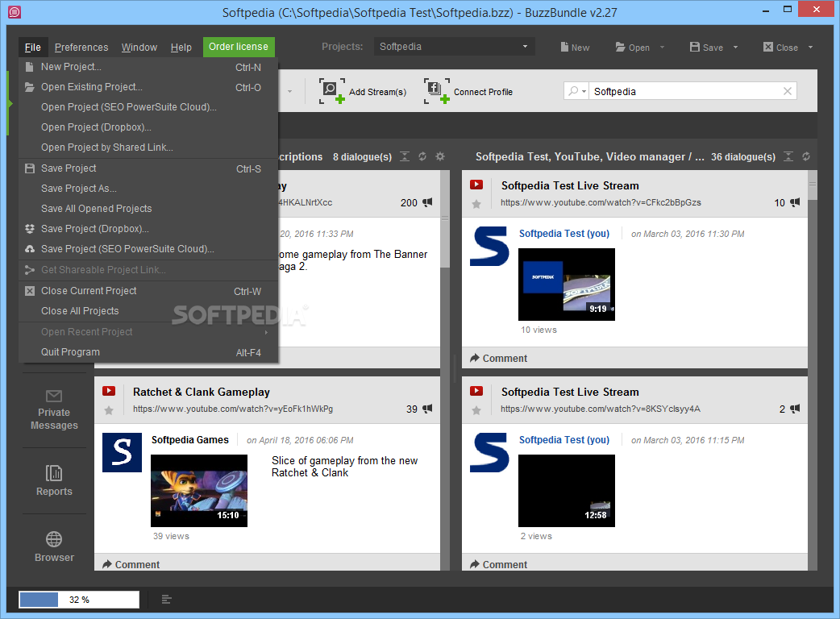
Task: Select Save Project (SEO PowerSuite Cloud)...
Action: point(148,249)
